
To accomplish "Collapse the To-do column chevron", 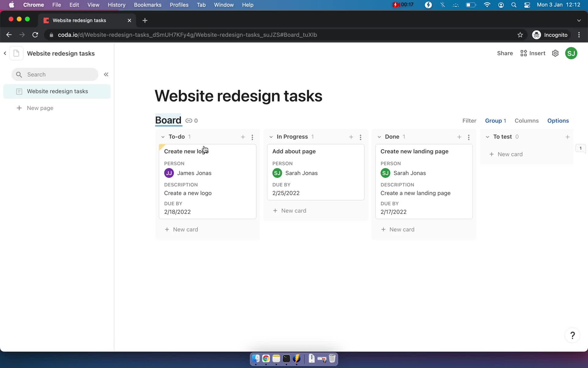I will [163, 137].
